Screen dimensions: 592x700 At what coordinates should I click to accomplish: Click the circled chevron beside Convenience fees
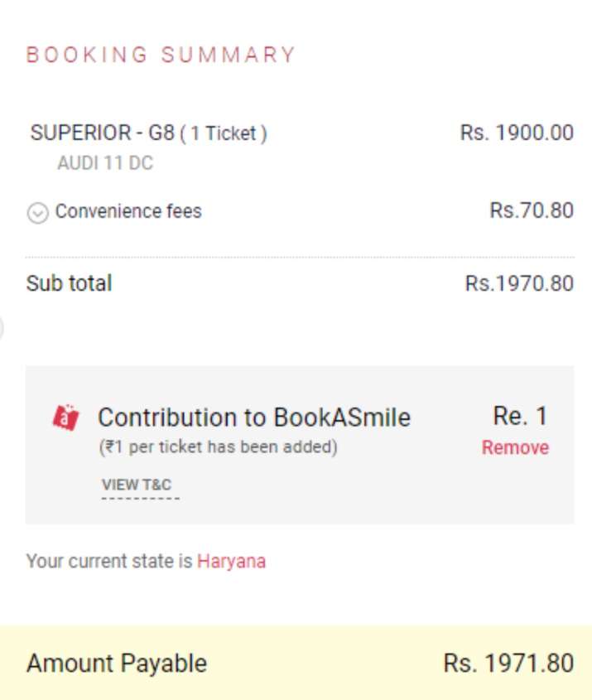tap(36, 211)
